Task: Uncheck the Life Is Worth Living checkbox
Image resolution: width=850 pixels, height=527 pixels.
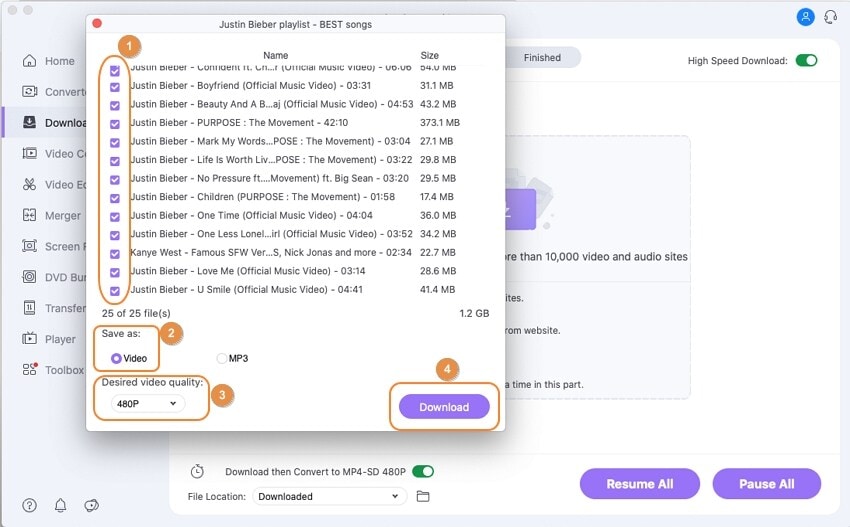Action: [114, 161]
